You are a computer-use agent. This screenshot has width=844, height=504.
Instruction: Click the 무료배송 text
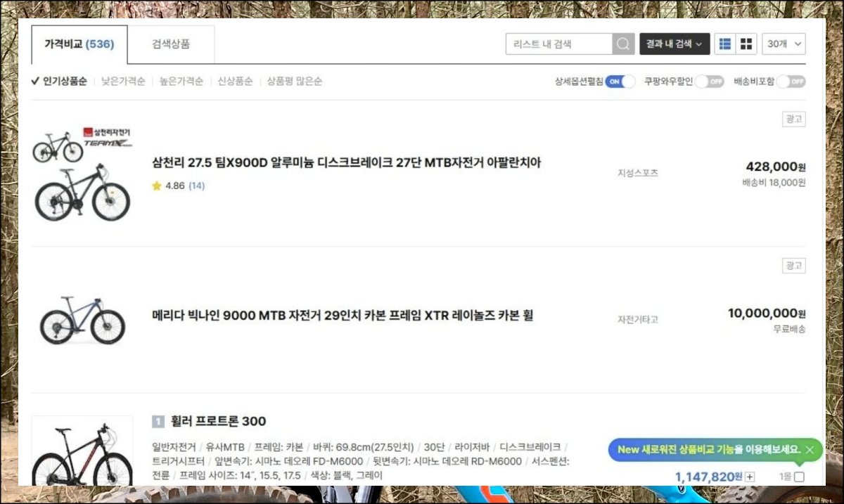(x=789, y=329)
